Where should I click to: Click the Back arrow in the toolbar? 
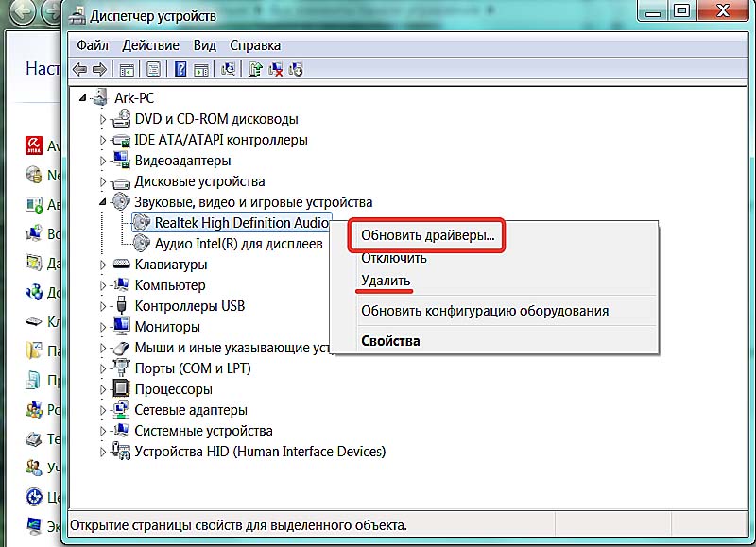[80, 69]
